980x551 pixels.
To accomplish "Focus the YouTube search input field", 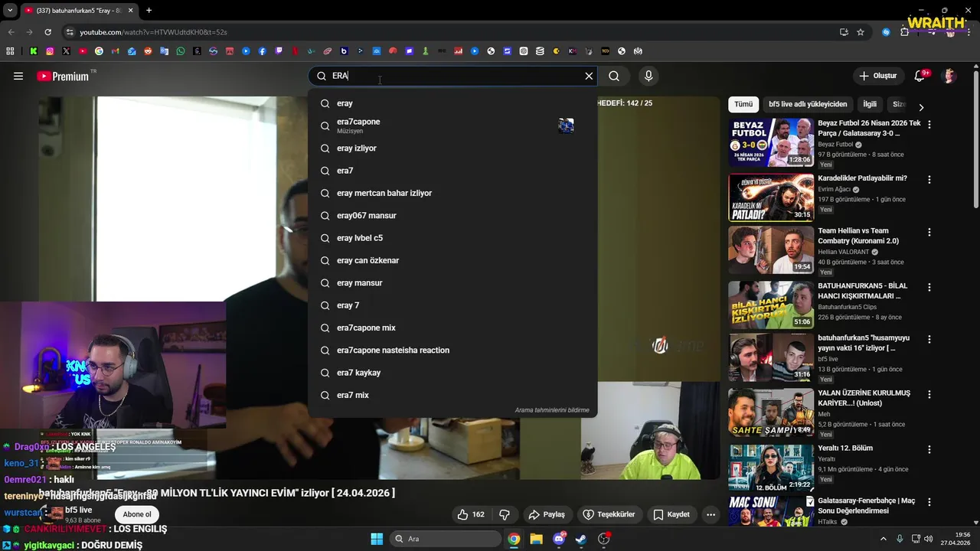I will [454, 76].
